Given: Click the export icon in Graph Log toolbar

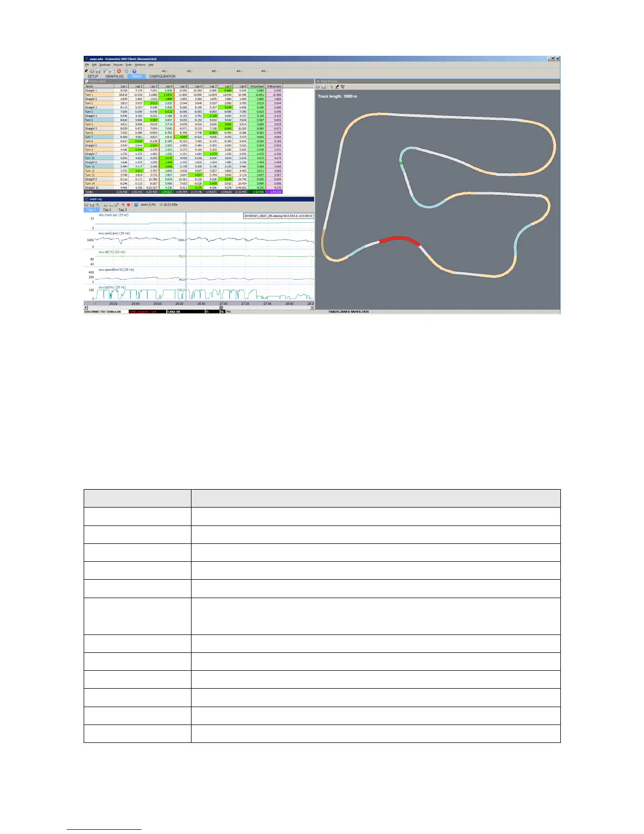Looking at the screenshot, I should 97,205.
